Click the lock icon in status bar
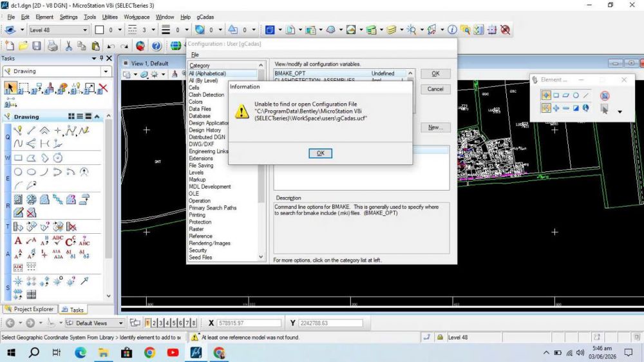 coord(440,338)
